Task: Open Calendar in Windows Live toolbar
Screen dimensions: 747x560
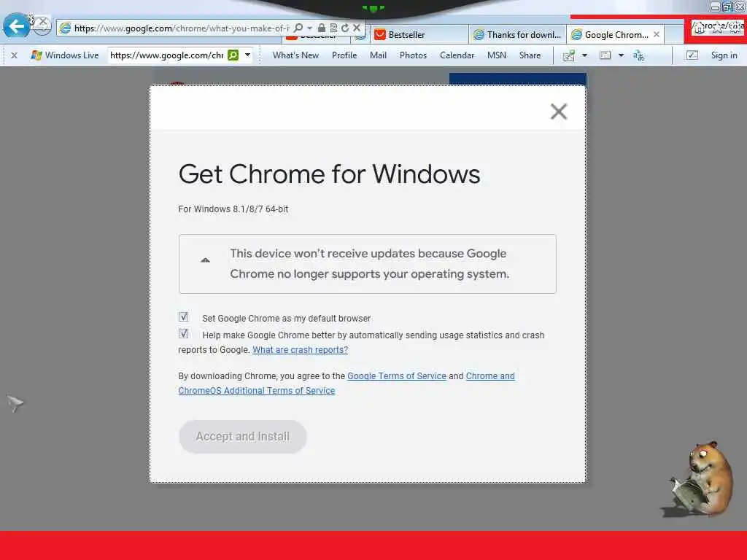Action: coord(457,55)
